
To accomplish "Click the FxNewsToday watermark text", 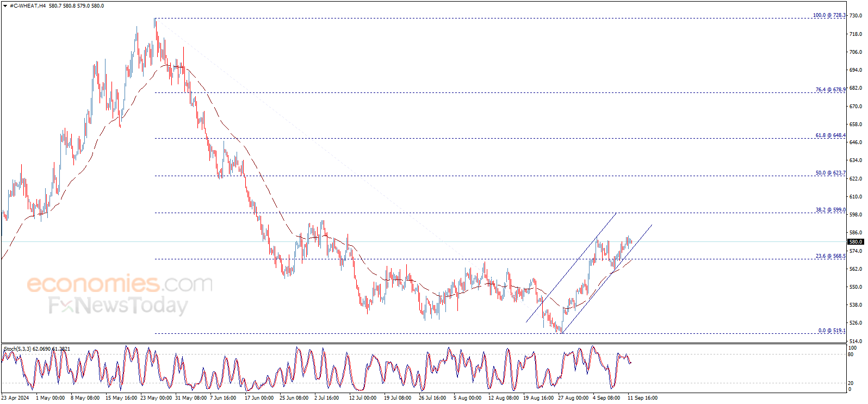I will pos(118,306).
